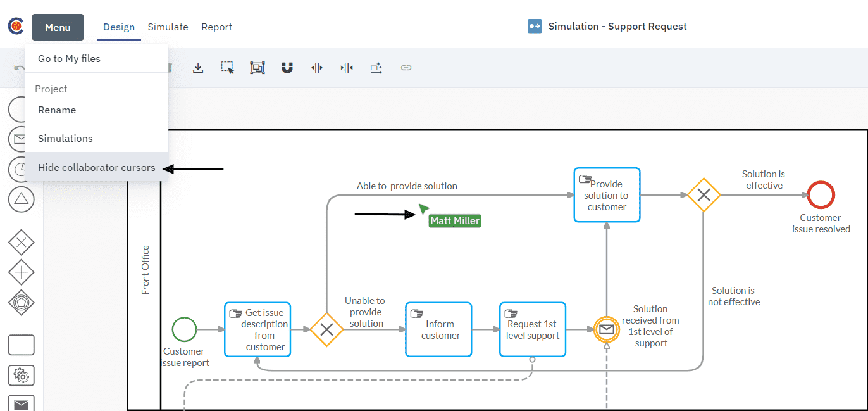Select the marquee selection tool
This screenshot has width=868, height=411.
pos(228,68)
